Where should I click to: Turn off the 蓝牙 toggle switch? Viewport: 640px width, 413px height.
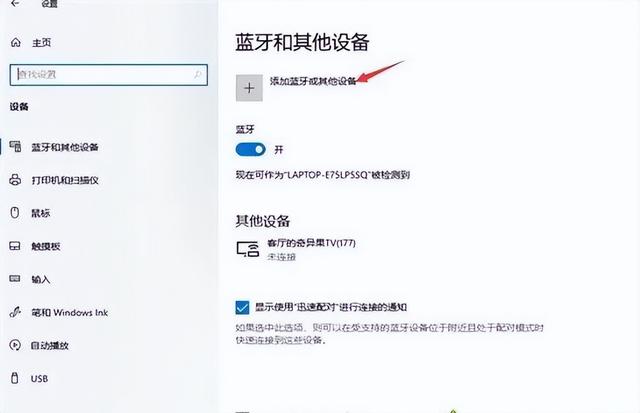(251, 149)
